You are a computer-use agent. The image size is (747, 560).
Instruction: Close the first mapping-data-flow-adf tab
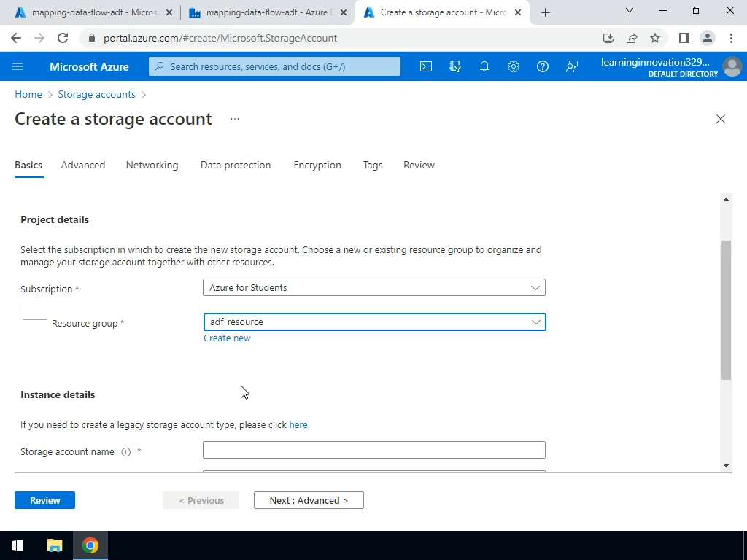coord(169,12)
